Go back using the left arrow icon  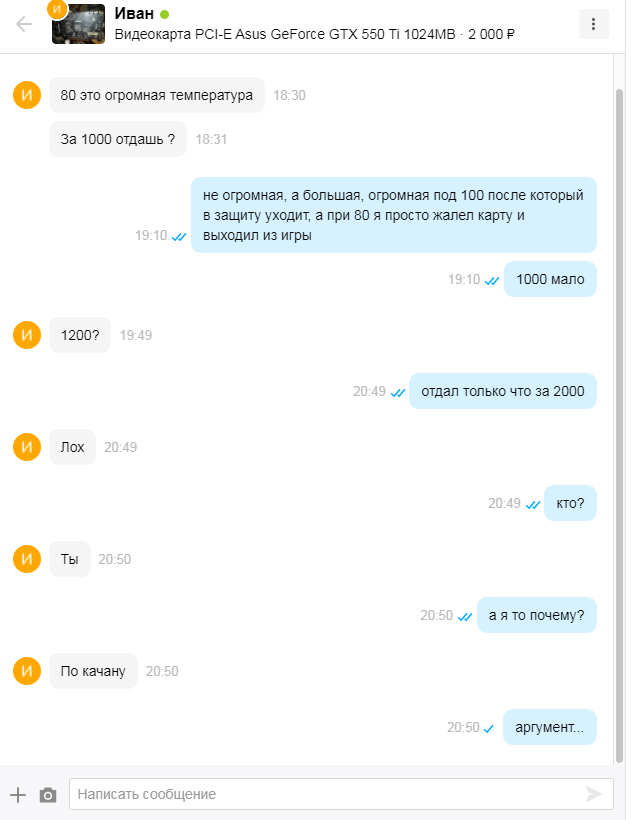pyautogui.click(x=24, y=24)
